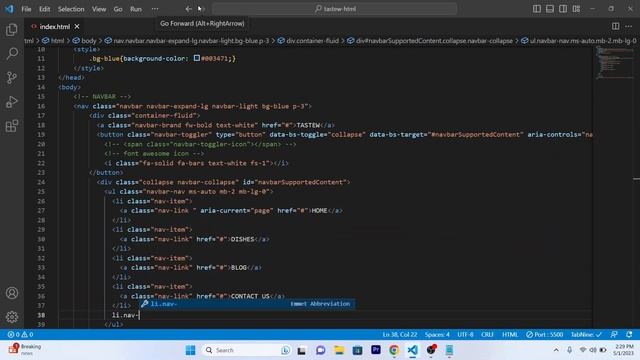Show hidden system tray icons
The width and height of the screenshot is (640, 360).
point(556,350)
